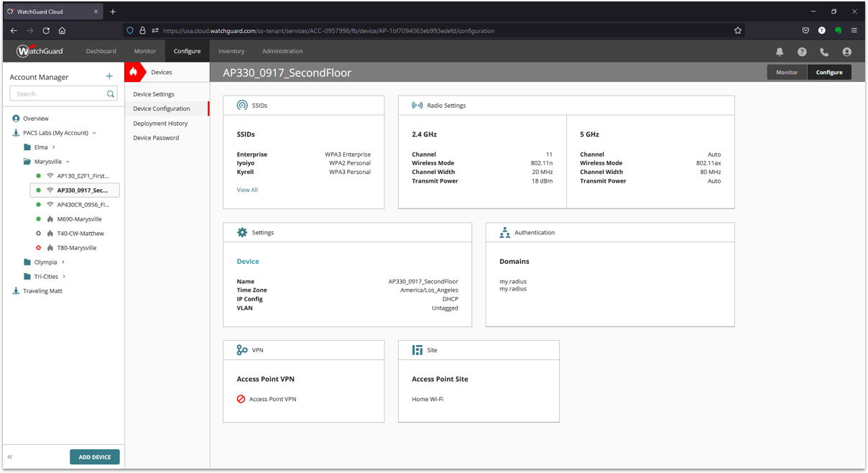Expand the PACS Labs account dropdown
Viewport: 868px width, 473px height.
coord(94,133)
